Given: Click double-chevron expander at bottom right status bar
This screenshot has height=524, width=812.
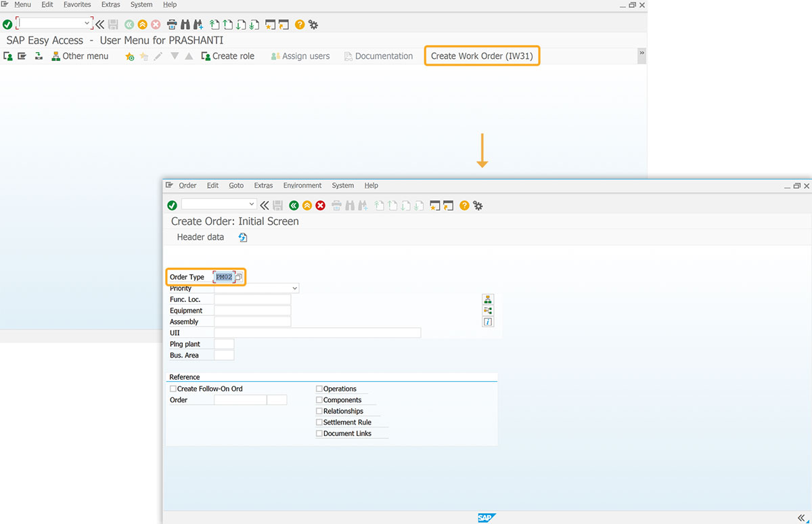Looking at the screenshot, I should [802, 518].
